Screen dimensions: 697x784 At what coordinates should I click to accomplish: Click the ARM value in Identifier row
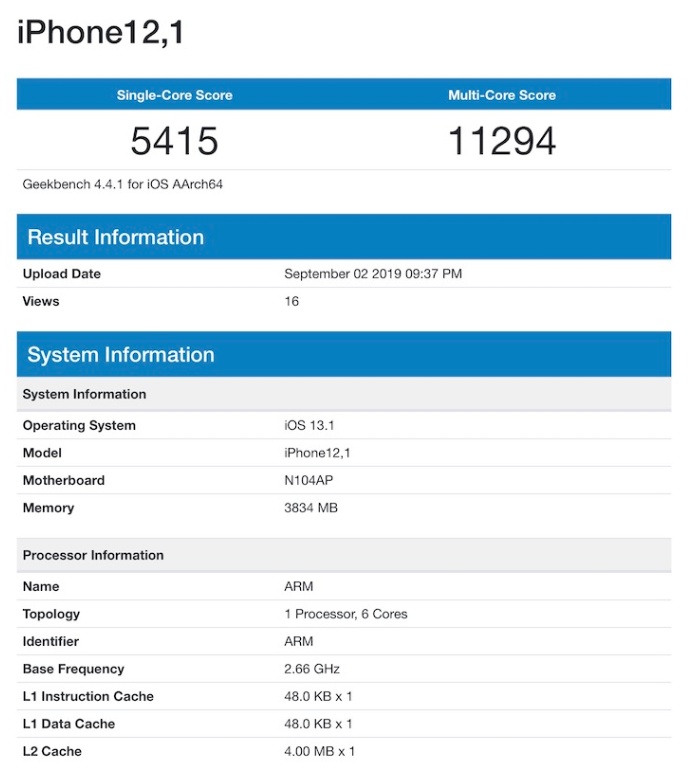tap(298, 642)
